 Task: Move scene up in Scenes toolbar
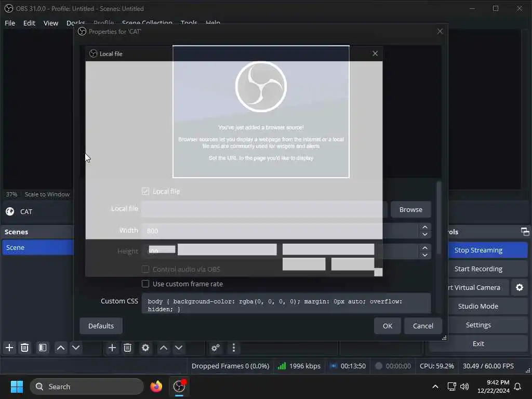pyautogui.click(x=61, y=348)
